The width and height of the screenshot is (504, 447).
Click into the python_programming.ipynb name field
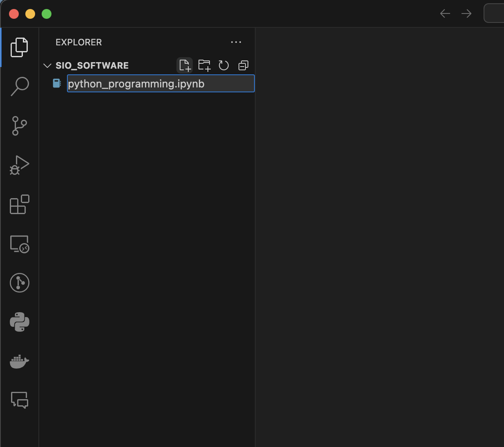click(161, 84)
